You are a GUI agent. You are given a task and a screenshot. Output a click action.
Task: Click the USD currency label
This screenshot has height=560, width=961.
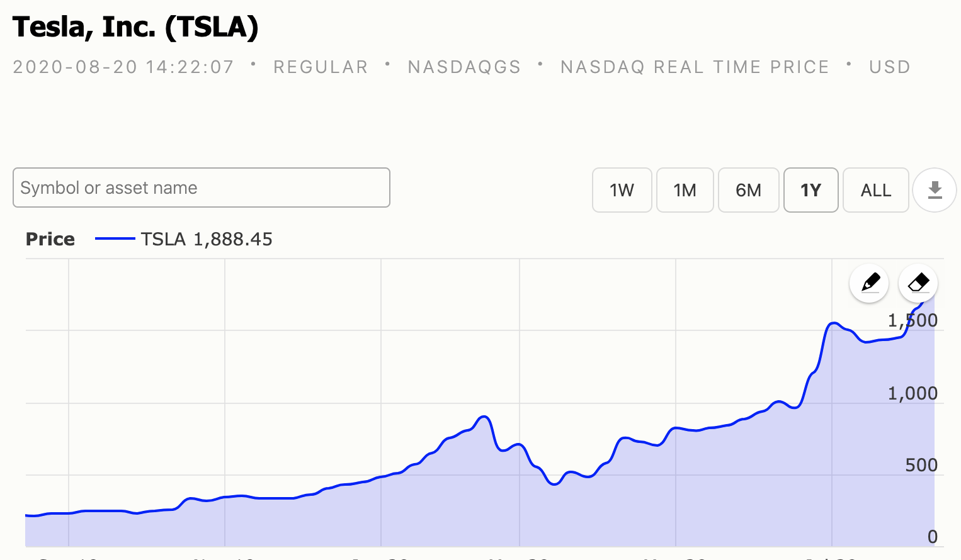[x=889, y=67]
